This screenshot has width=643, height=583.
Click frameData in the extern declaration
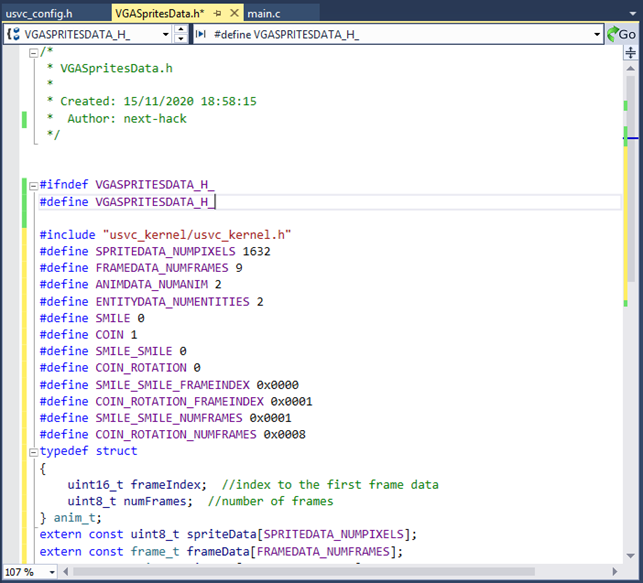[x=218, y=551]
